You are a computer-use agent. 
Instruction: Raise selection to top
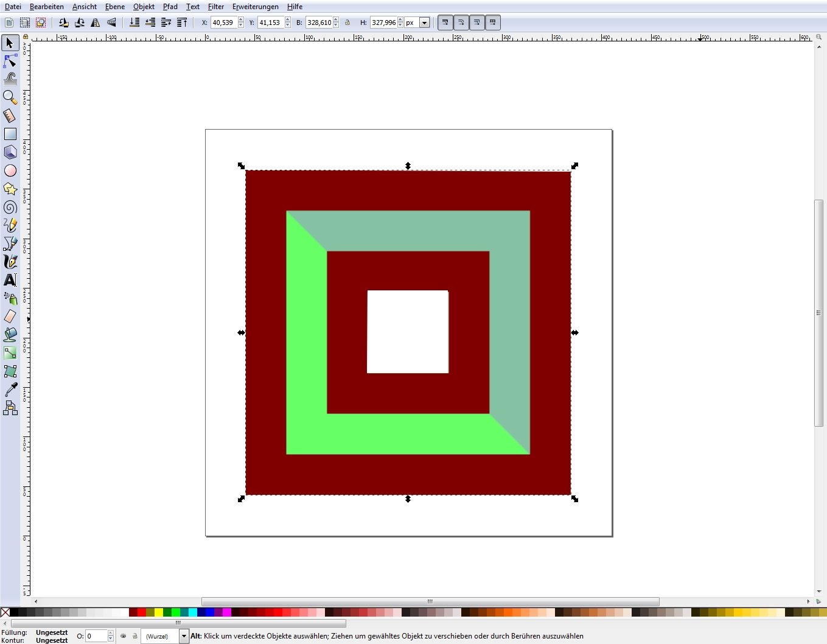pyautogui.click(x=182, y=23)
